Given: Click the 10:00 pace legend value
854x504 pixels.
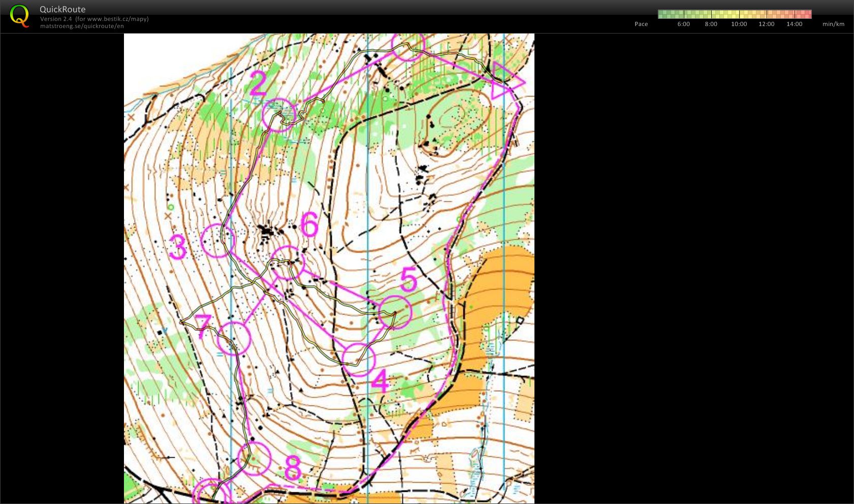Looking at the screenshot, I should click(739, 24).
